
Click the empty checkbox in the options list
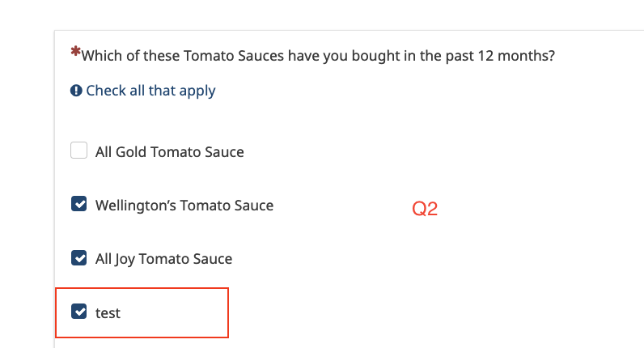pos(78,151)
